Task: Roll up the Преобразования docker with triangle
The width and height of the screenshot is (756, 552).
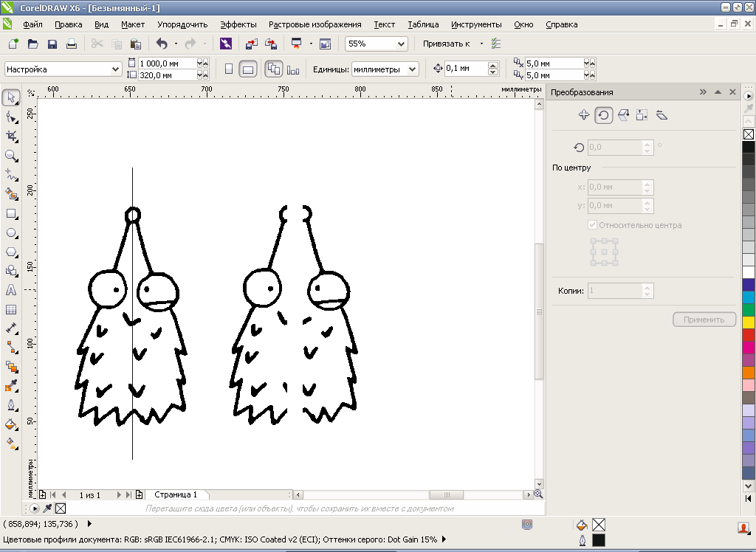Action: click(x=718, y=92)
